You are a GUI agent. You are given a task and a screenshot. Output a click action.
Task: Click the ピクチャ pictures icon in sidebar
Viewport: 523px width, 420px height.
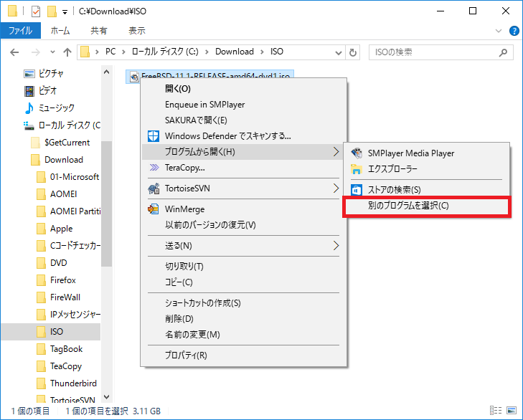[x=29, y=74]
